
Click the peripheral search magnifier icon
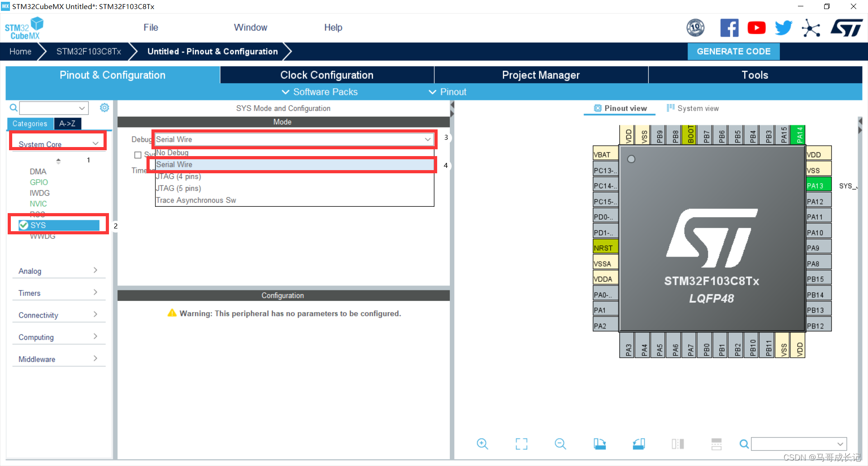[x=14, y=108]
